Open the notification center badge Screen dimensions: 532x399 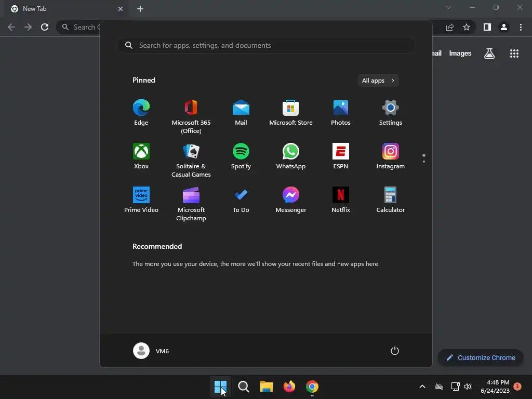pyautogui.click(x=517, y=387)
